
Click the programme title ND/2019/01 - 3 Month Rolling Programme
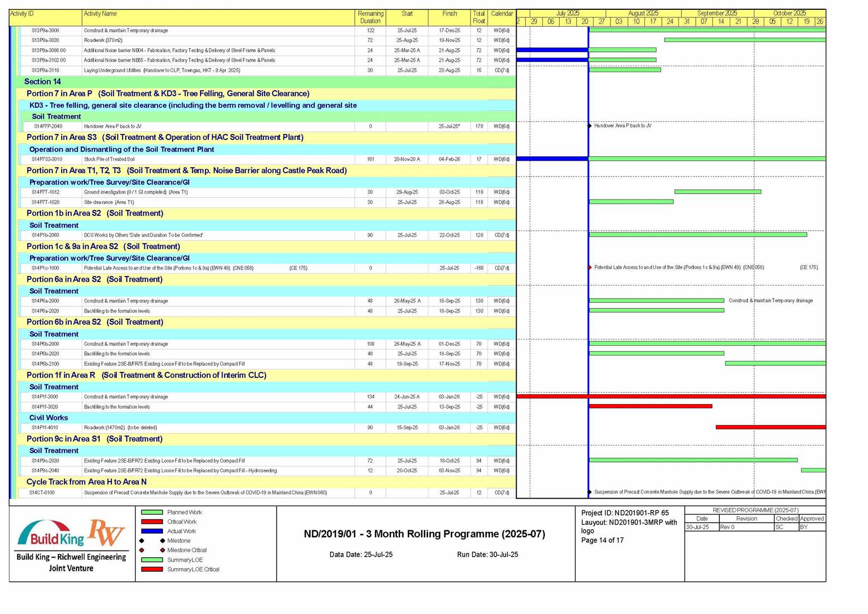click(x=424, y=534)
